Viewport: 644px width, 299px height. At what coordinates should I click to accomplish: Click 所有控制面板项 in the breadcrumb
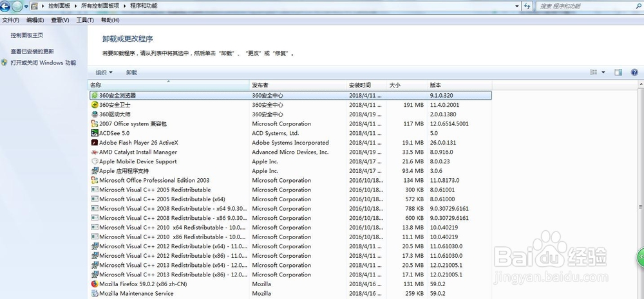click(x=100, y=6)
